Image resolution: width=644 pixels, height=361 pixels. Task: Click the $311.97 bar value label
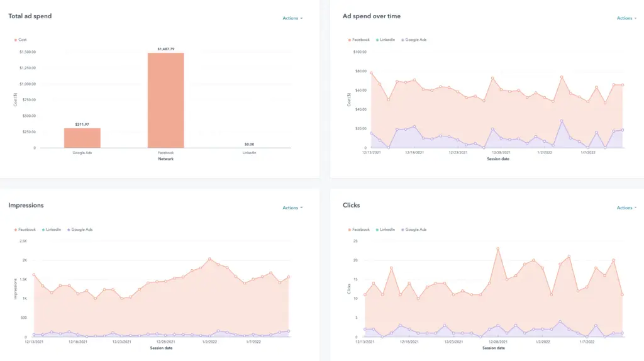tap(82, 125)
